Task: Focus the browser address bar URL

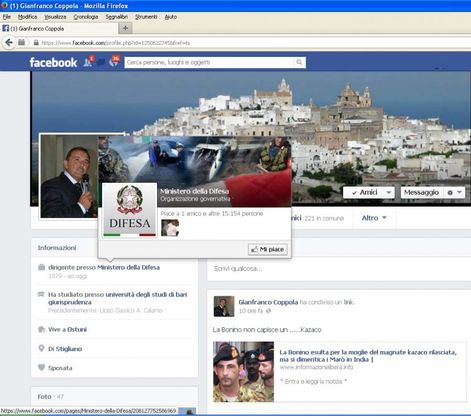Action: pyautogui.click(x=116, y=43)
